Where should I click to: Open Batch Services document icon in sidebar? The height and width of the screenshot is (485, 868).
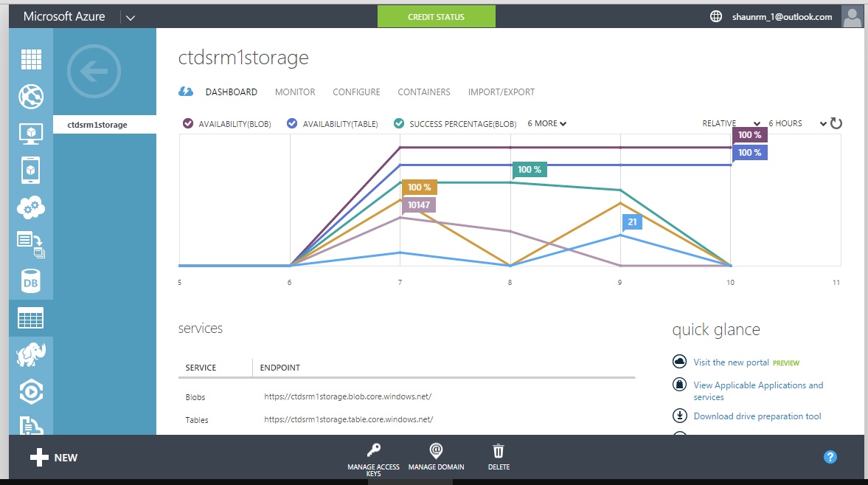(x=31, y=244)
